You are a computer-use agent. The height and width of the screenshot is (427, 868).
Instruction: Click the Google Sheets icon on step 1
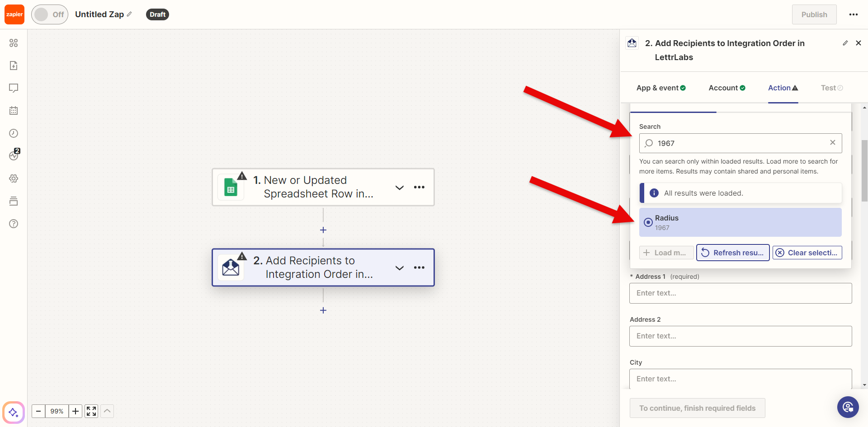(x=231, y=187)
